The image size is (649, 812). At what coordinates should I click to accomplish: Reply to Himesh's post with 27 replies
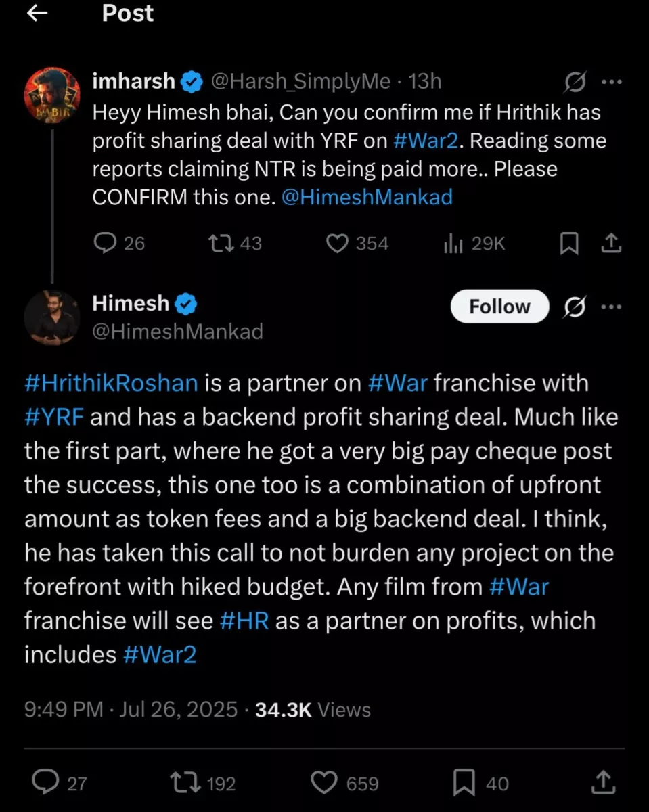coord(46,783)
